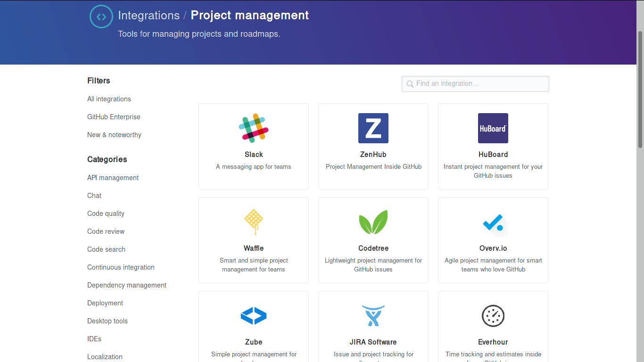Screen dimensions: 644x362
Task: Open the Localization category
Action: 105,357
